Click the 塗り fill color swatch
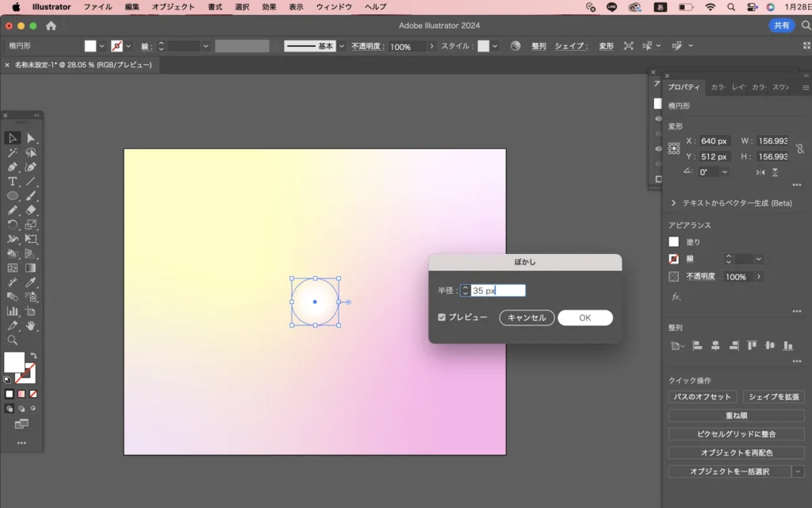Image resolution: width=812 pixels, height=508 pixels. 674,242
